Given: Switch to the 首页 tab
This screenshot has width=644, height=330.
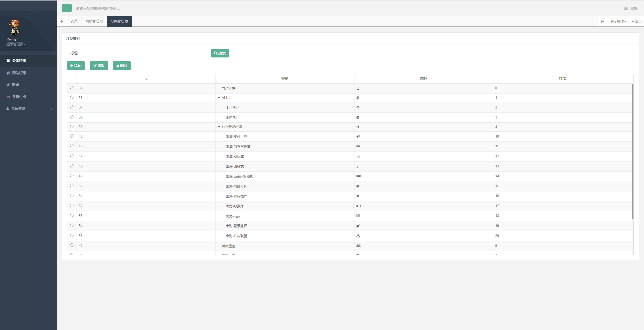Looking at the screenshot, I should point(74,21).
